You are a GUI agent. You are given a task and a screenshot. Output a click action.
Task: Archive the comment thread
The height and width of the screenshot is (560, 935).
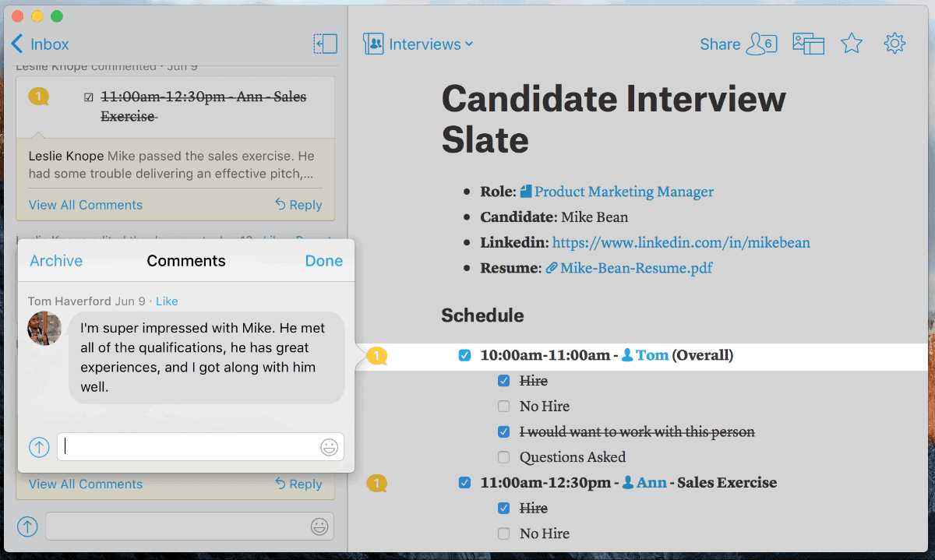click(56, 261)
